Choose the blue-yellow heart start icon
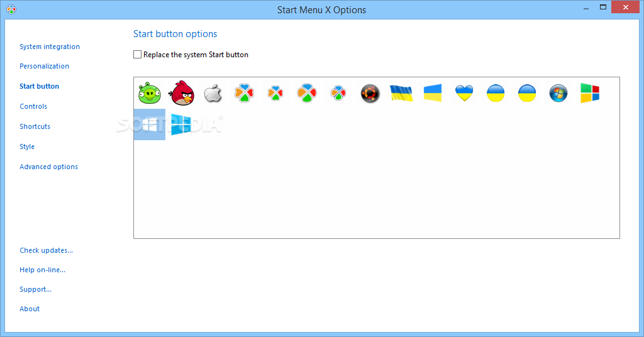Image resolution: width=644 pixels, height=337 pixels. [464, 94]
